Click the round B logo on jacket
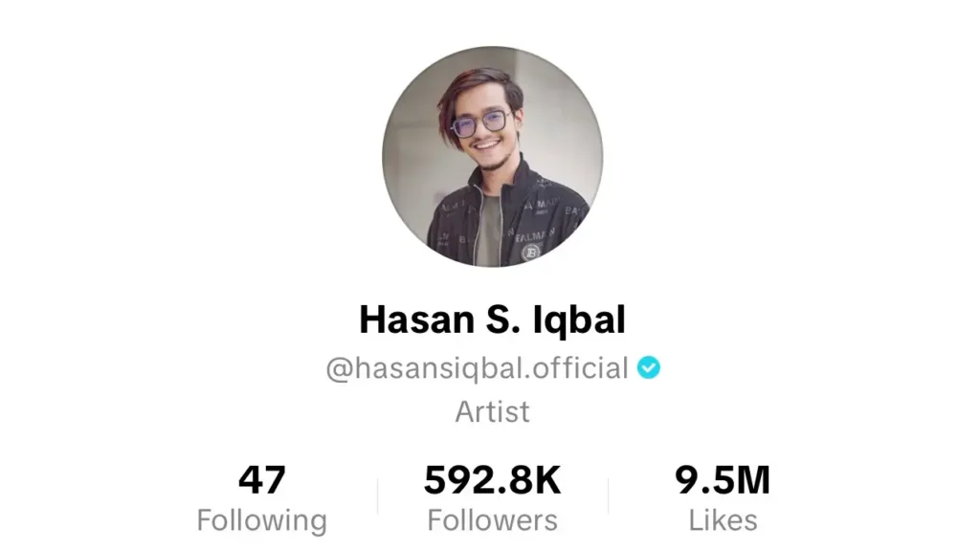Image resolution: width=980 pixels, height=551 pixels. tap(530, 252)
